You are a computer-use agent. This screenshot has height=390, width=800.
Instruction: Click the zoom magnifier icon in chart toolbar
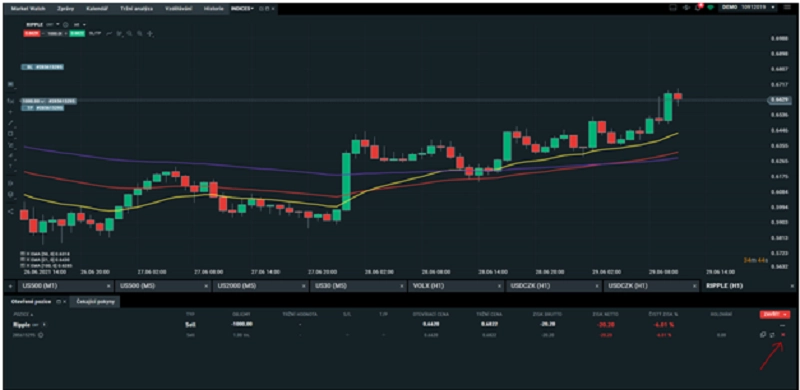[130, 34]
